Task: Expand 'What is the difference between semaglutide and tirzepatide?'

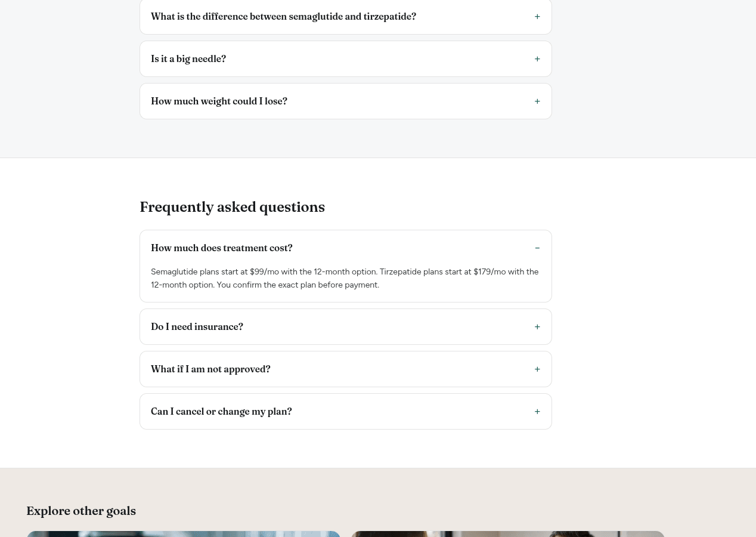Action: click(283, 17)
